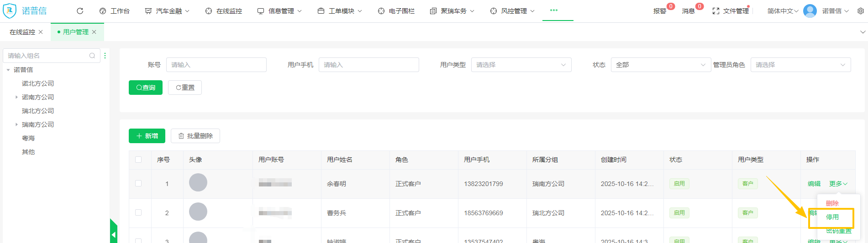
Task: Open the 汽车金融 menu
Action: click(168, 11)
